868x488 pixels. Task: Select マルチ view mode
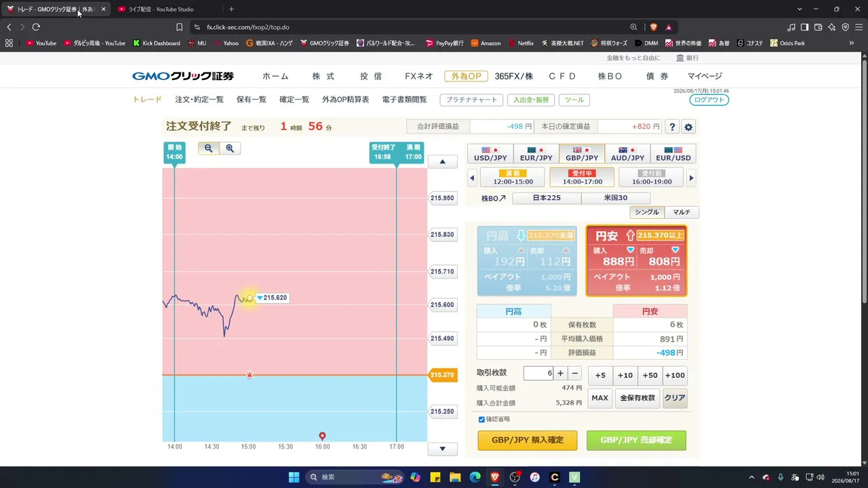click(682, 212)
